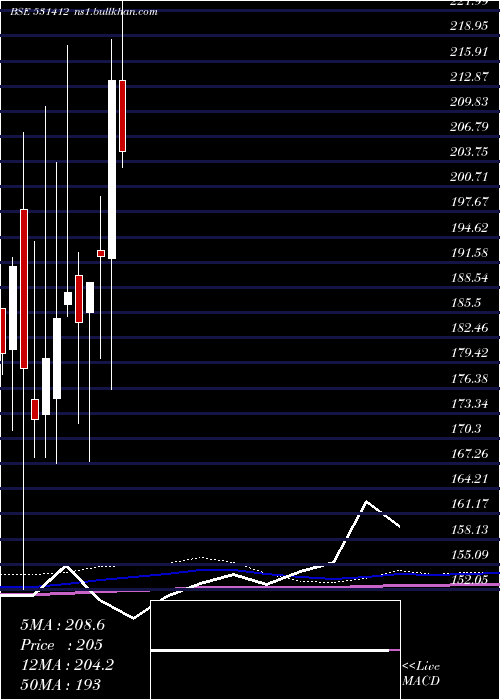Click the 170.3 price axis label
Screen dimensions: 500x700
467,429
